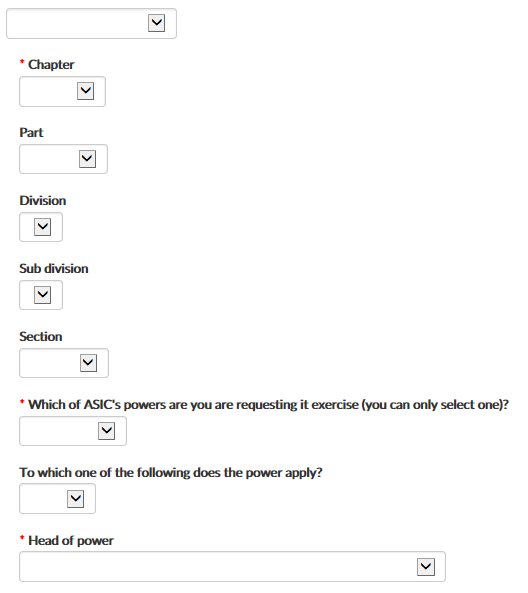This screenshot has height=593, width=528.
Task: Expand the Head of power dropdown arrow
Action: point(426,567)
